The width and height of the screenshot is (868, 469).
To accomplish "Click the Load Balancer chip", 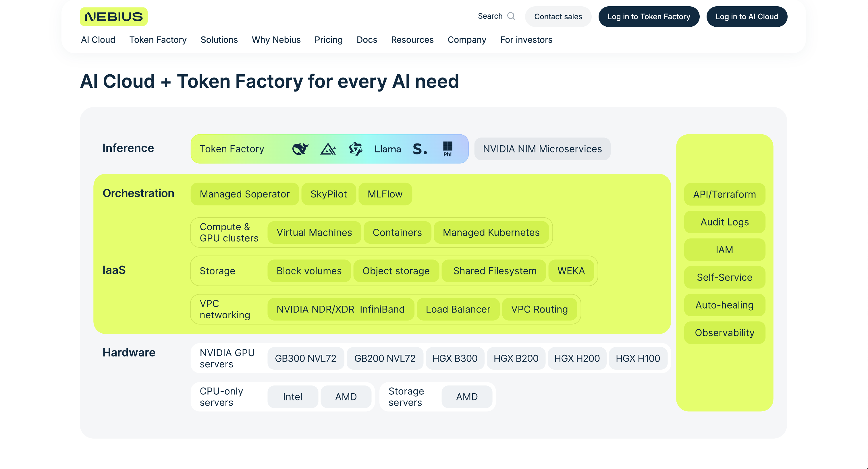I will (x=458, y=309).
